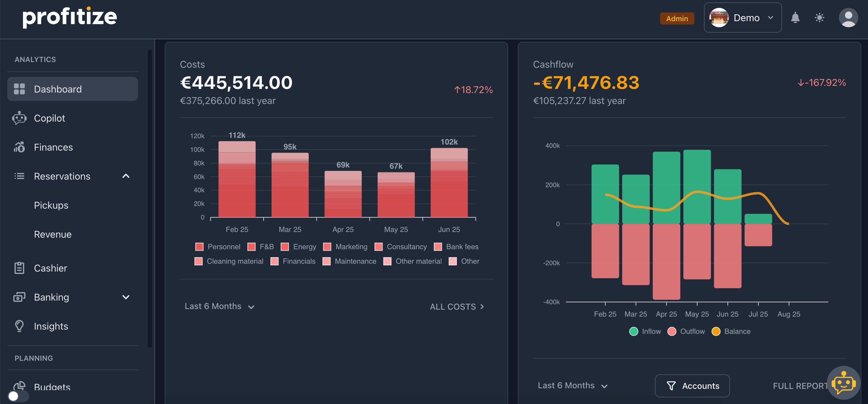Viewport: 868px width, 404px height.
Task: Expand the Banking submenu chevron
Action: (x=126, y=297)
